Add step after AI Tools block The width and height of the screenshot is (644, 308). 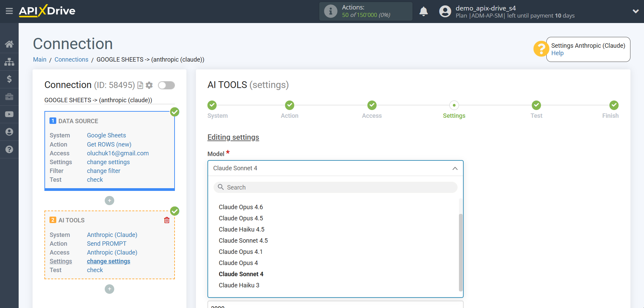click(x=109, y=289)
